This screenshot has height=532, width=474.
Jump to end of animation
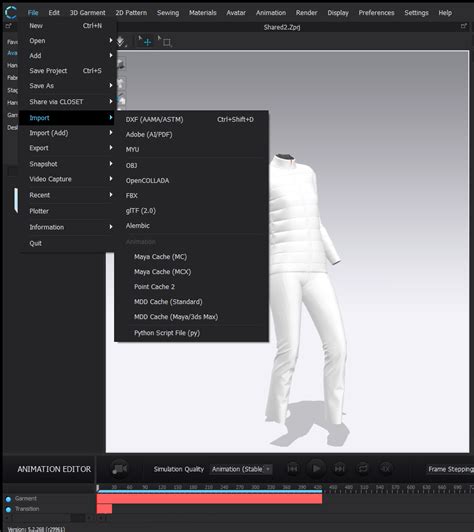[340, 469]
